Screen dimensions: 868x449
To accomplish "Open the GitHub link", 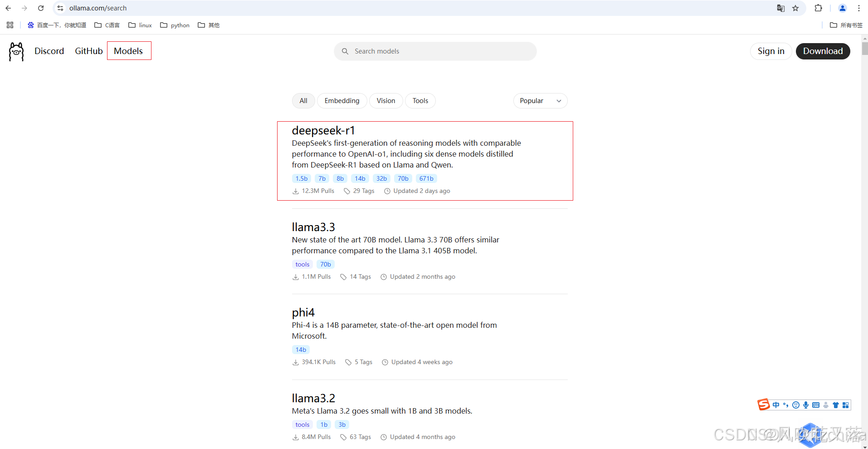I will pos(89,51).
